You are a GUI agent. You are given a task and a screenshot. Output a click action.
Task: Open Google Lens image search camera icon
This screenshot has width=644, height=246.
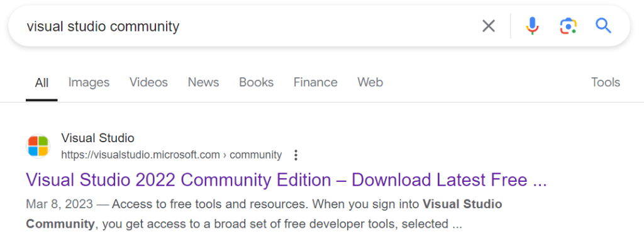click(x=568, y=26)
